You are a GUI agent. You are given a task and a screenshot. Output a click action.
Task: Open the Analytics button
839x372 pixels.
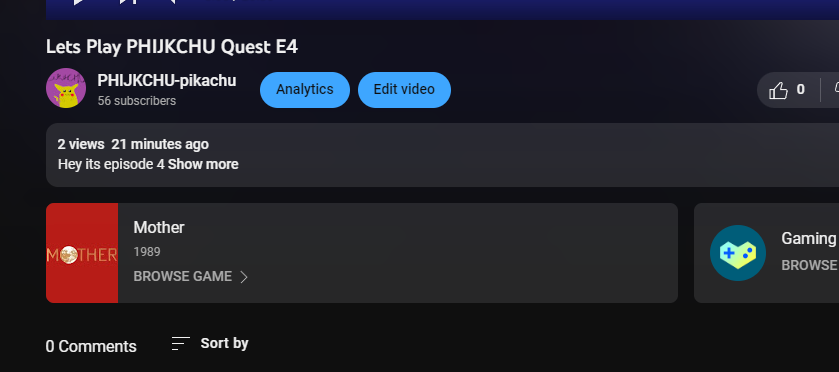(305, 89)
